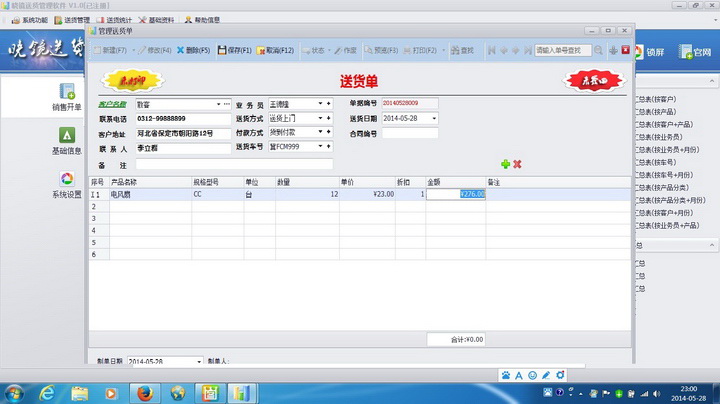Click the 电风扇 product name cell

pyautogui.click(x=150, y=194)
